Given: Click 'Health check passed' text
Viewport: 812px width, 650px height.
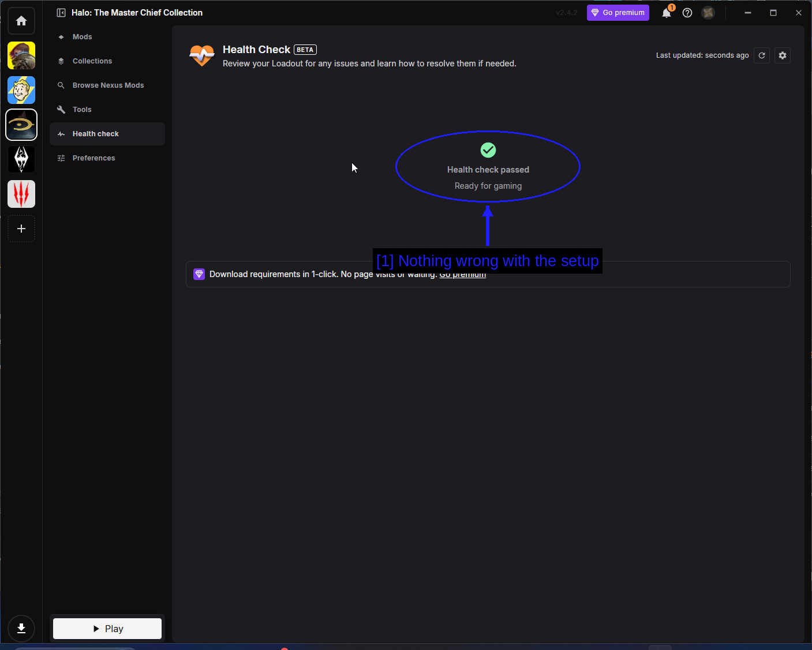Looking at the screenshot, I should pyautogui.click(x=488, y=170).
